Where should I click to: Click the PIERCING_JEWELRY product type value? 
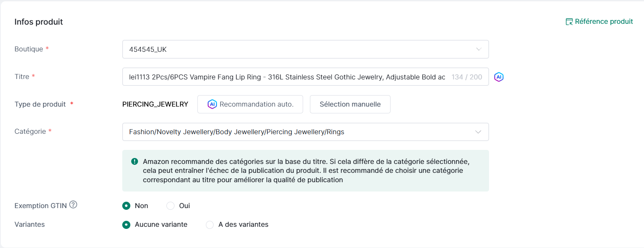pos(155,104)
